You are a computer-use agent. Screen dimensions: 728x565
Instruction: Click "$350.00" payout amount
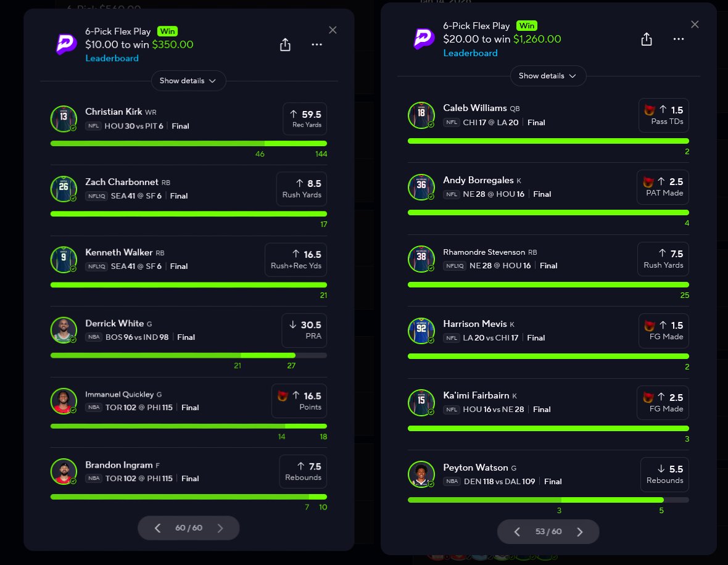click(173, 44)
